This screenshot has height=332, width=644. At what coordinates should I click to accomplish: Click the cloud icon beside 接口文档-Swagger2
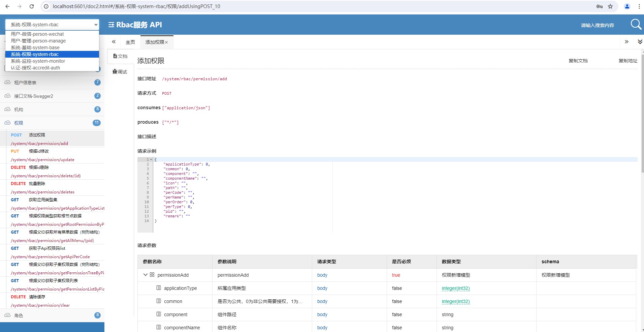7,96
